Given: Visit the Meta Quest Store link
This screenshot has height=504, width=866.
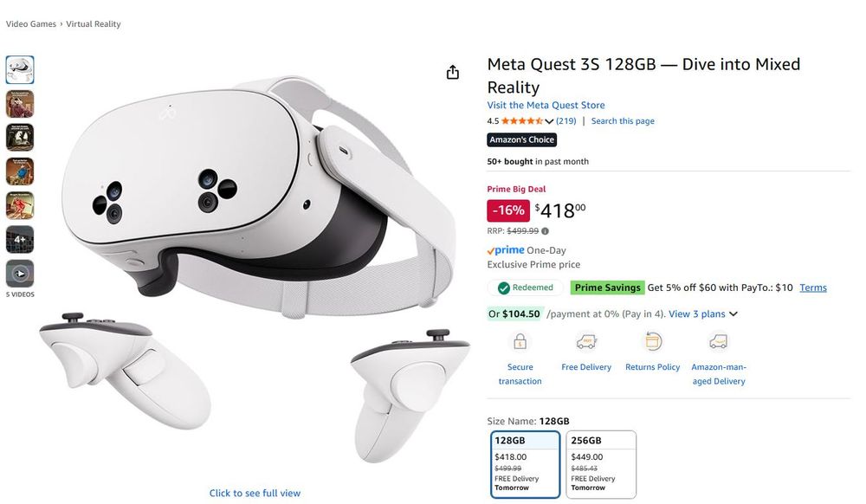Looking at the screenshot, I should click(546, 105).
